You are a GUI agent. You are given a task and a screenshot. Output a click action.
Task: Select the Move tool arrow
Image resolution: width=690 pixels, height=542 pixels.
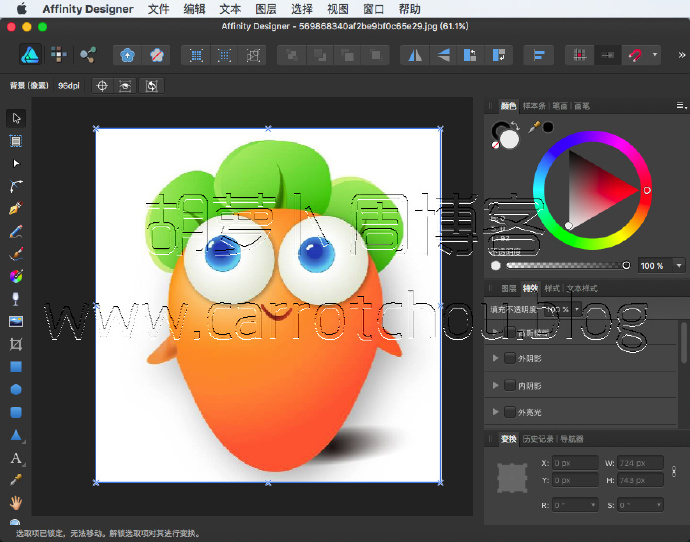pyautogui.click(x=16, y=118)
